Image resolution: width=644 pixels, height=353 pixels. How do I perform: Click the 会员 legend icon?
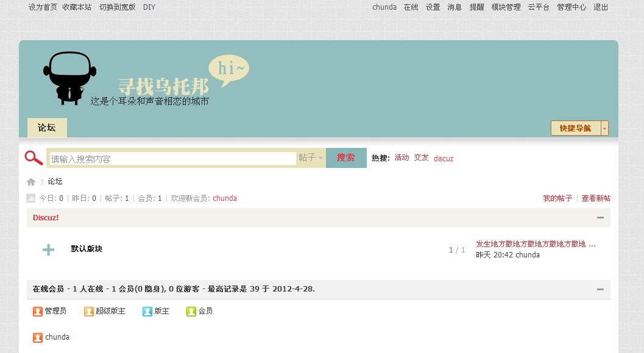click(191, 312)
